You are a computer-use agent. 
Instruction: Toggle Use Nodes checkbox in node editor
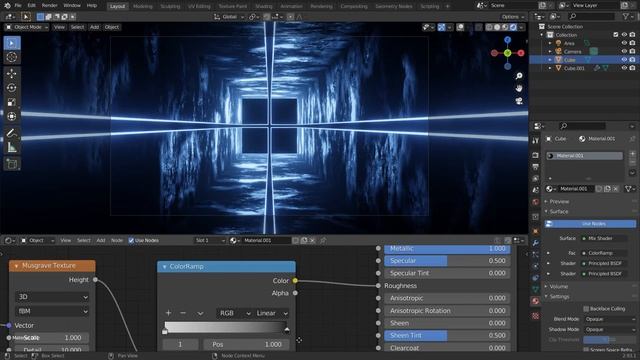coord(131,240)
